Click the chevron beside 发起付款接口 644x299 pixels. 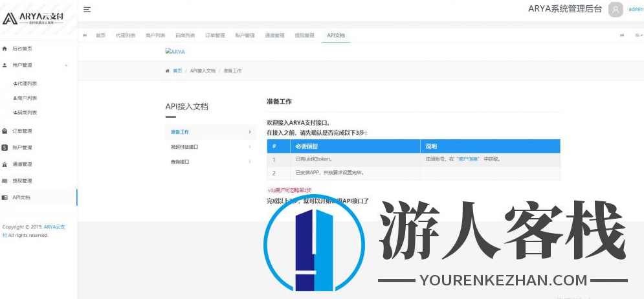tap(250, 147)
